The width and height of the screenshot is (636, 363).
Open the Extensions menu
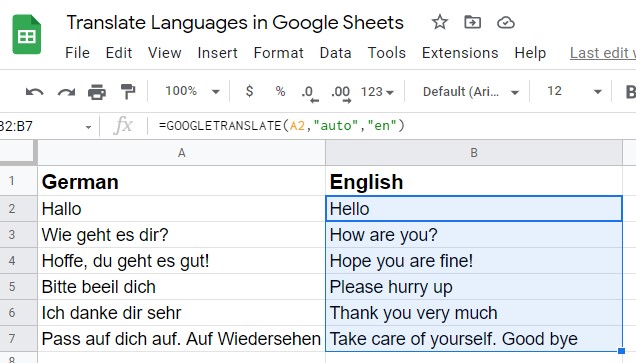[460, 53]
